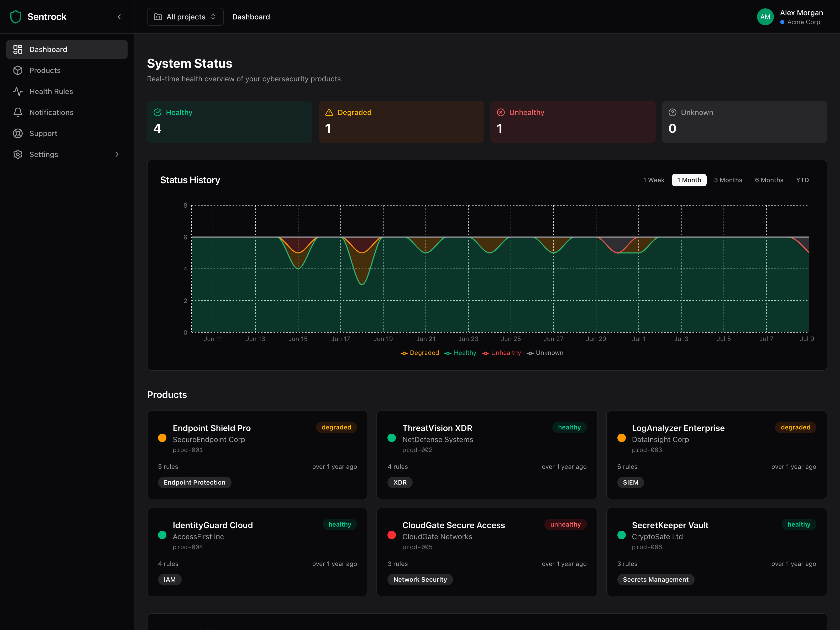Click the green status dot for IdentityGuard Cloud
840x630 pixels.
click(x=162, y=535)
